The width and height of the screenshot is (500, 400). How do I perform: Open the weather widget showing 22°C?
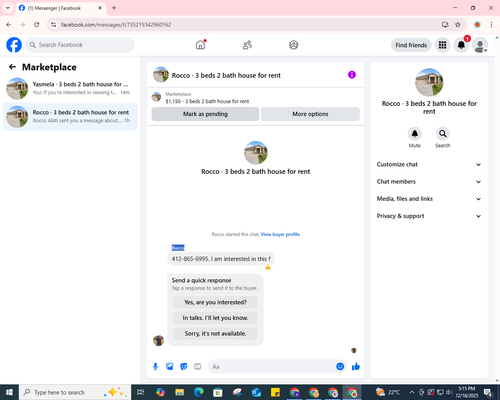tap(387, 392)
